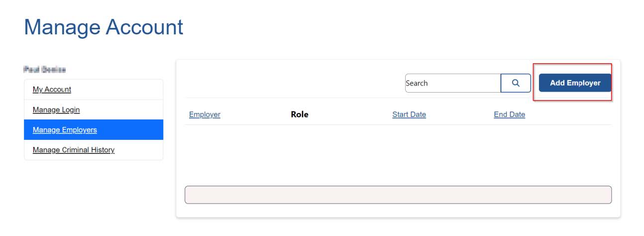Click the empty table body below headers
Screen dimensions: 644x236
point(398,154)
